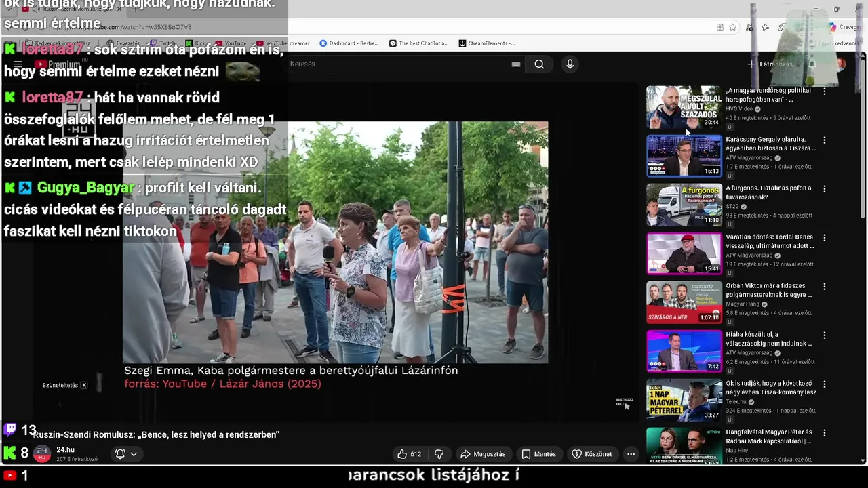Maximize or restore the browser window
This screenshot has width=868, height=488.
tap(836, 9)
